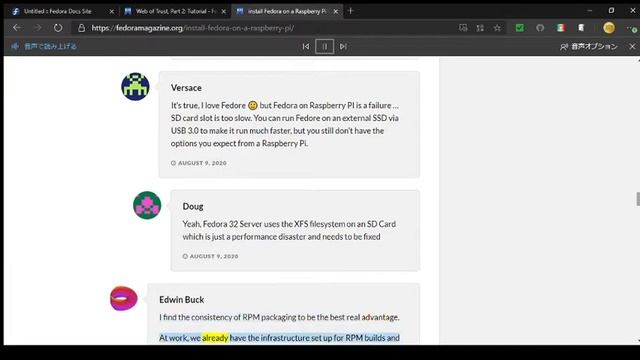Restore down the browser window
The image size is (640, 360).
point(611,11)
